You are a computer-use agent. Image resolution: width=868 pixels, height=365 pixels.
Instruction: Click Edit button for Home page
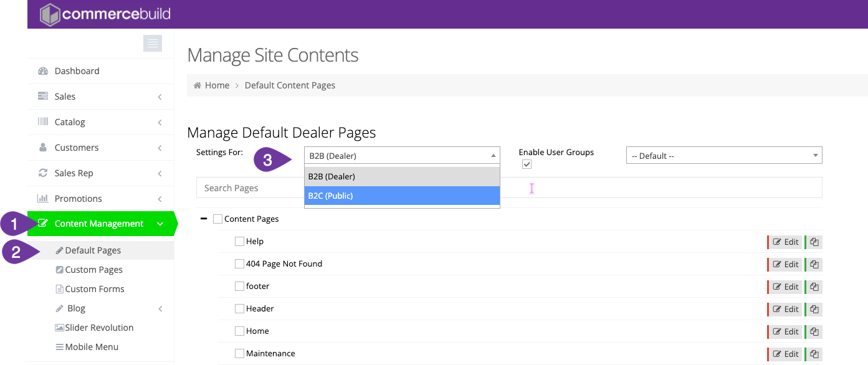coord(786,332)
